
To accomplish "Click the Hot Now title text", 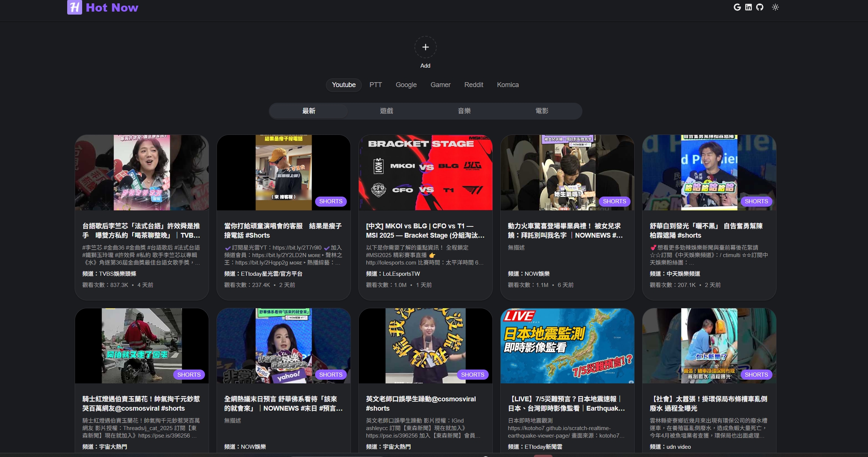I will pyautogui.click(x=112, y=7).
